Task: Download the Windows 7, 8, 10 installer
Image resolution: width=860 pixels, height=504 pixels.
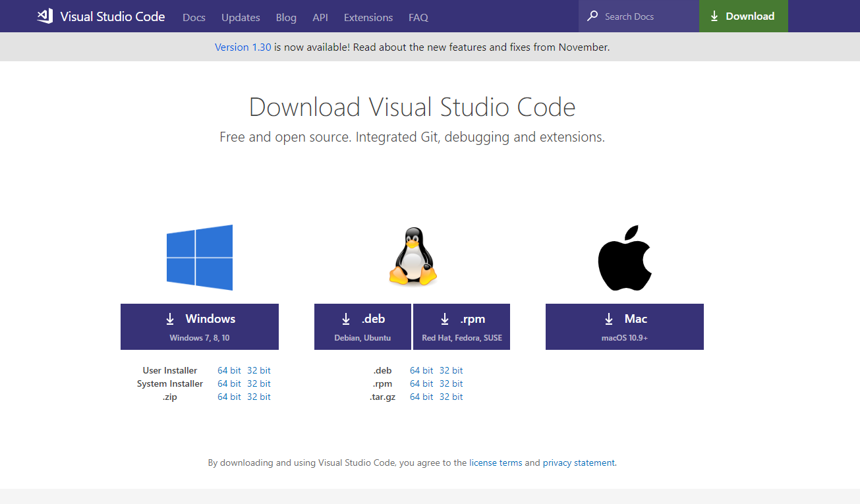Action: pos(200,327)
